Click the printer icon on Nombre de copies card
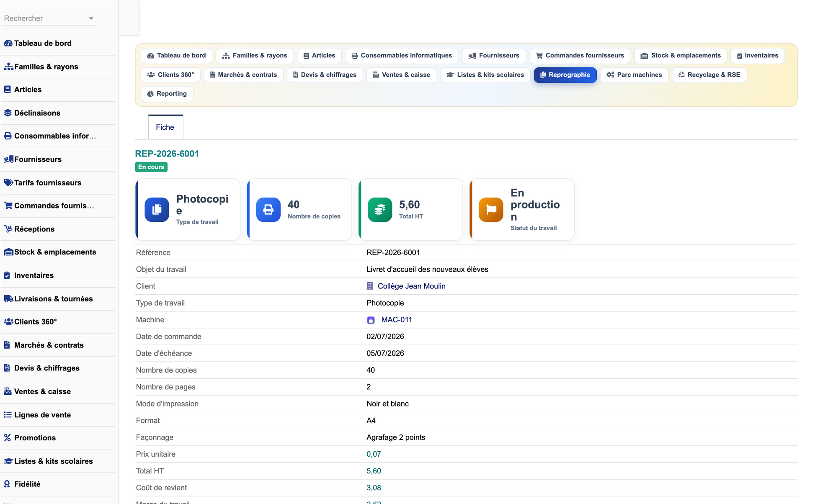The width and height of the screenshot is (815, 504). click(x=268, y=209)
